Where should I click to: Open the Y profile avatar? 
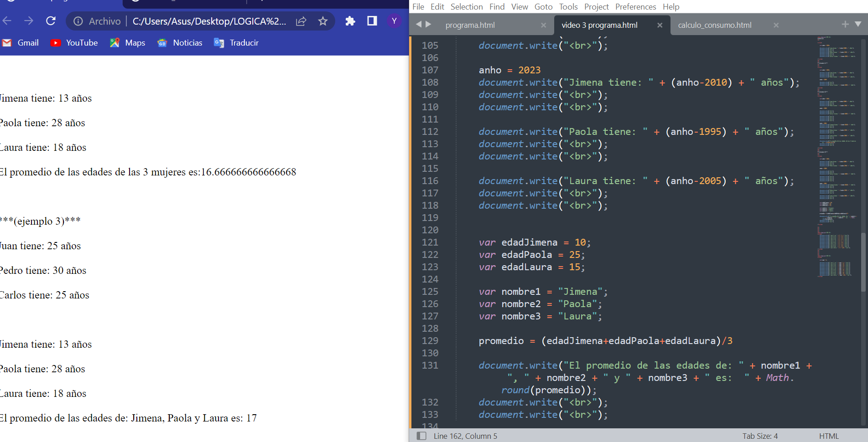click(394, 21)
